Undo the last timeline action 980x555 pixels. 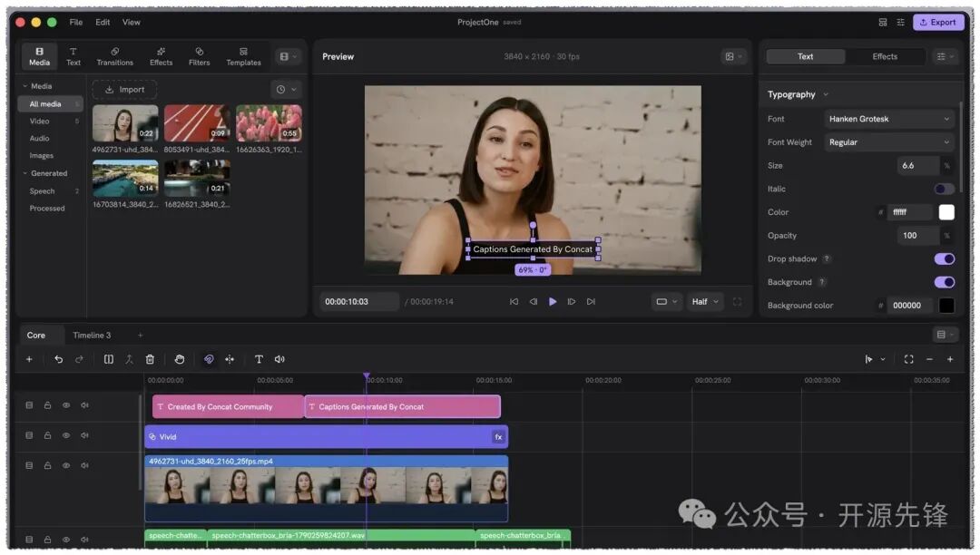coord(58,360)
